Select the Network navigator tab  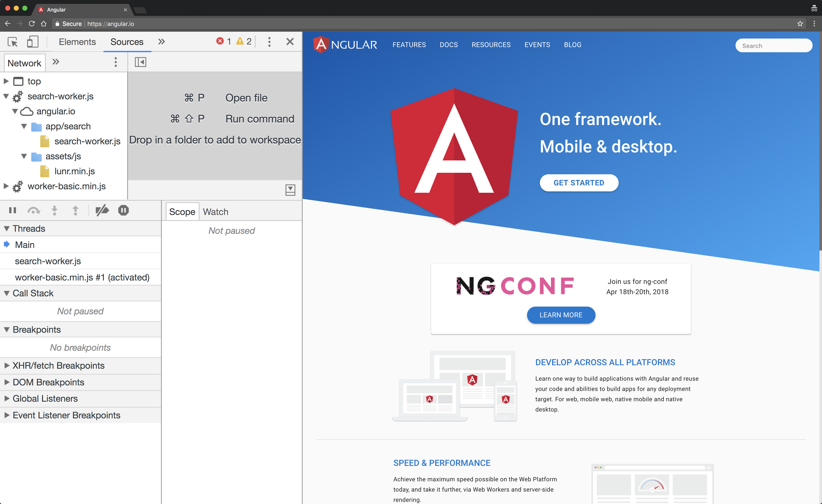[x=24, y=63]
